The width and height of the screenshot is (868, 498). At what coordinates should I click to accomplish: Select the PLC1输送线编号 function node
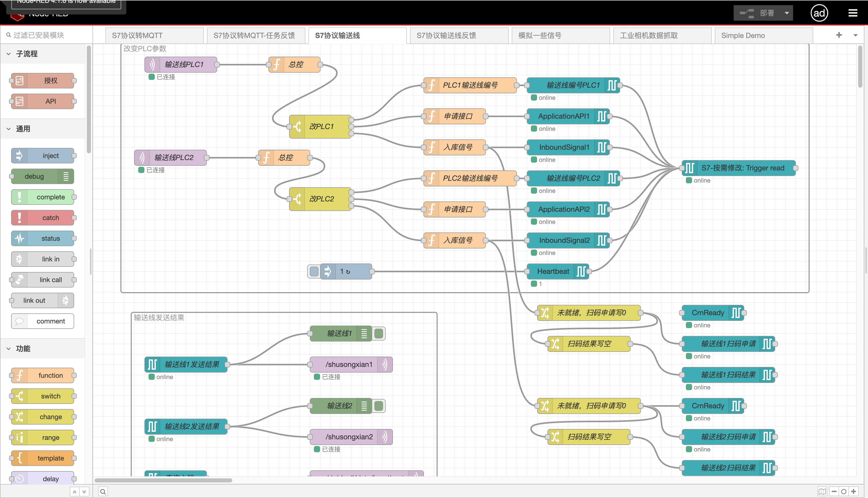pos(470,85)
